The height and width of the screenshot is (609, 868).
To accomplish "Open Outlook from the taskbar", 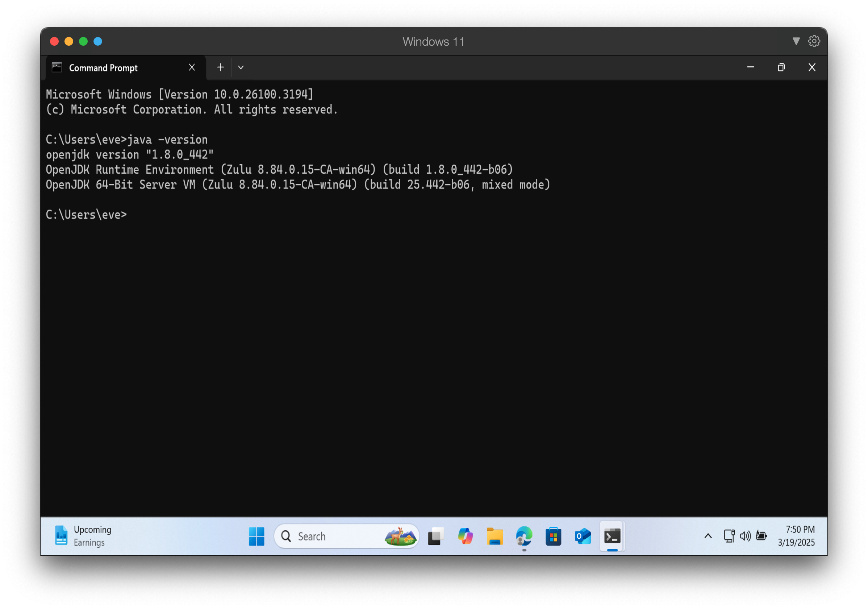I will click(x=582, y=536).
